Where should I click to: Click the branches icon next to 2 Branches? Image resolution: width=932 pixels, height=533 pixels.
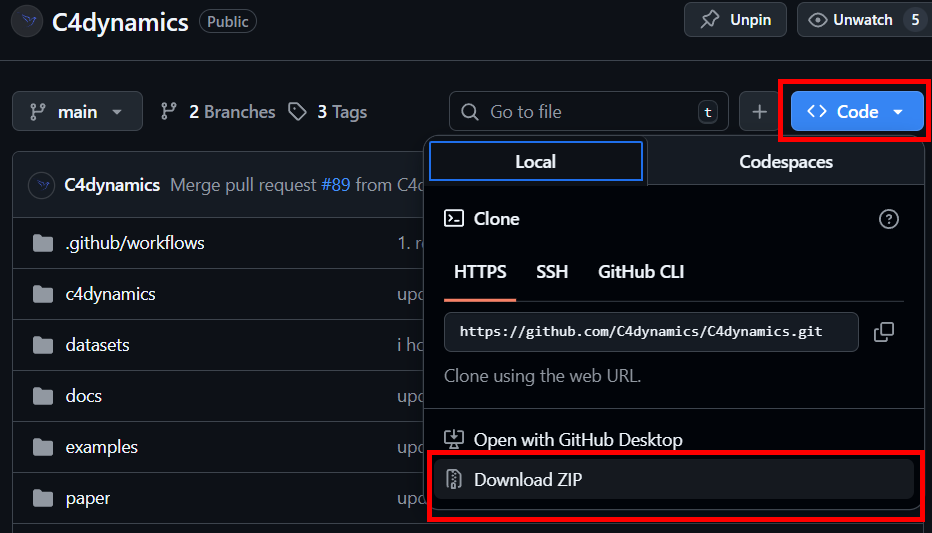pyautogui.click(x=169, y=111)
